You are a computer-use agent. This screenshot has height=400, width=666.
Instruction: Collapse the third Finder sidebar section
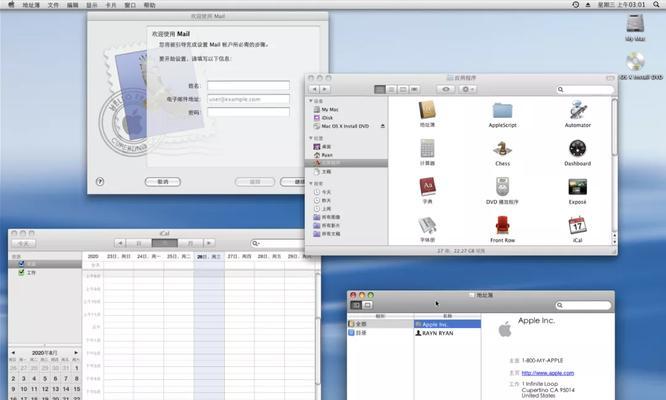tap(311, 183)
